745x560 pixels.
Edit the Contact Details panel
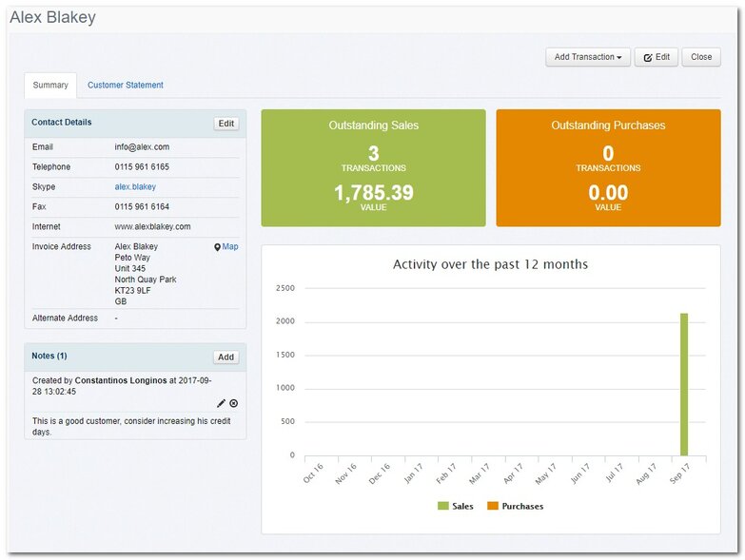pyautogui.click(x=225, y=124)
